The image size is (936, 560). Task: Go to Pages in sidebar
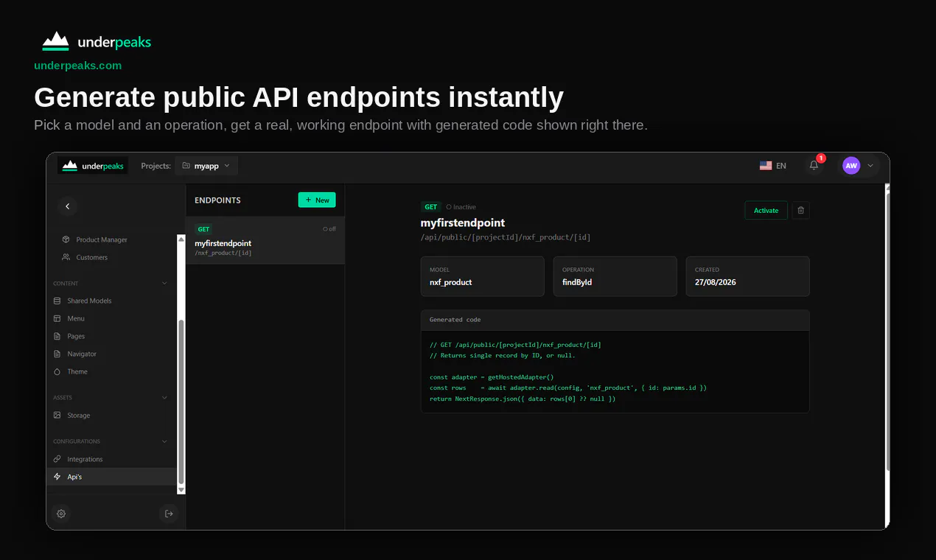tap(76, 336)
